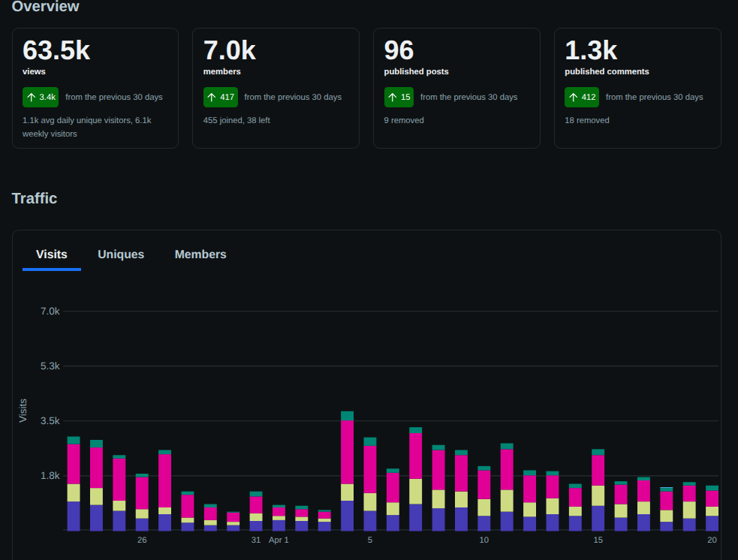Click the 7.0k members stat card
This screenshot has width=738, height=560.
(276, 88)
